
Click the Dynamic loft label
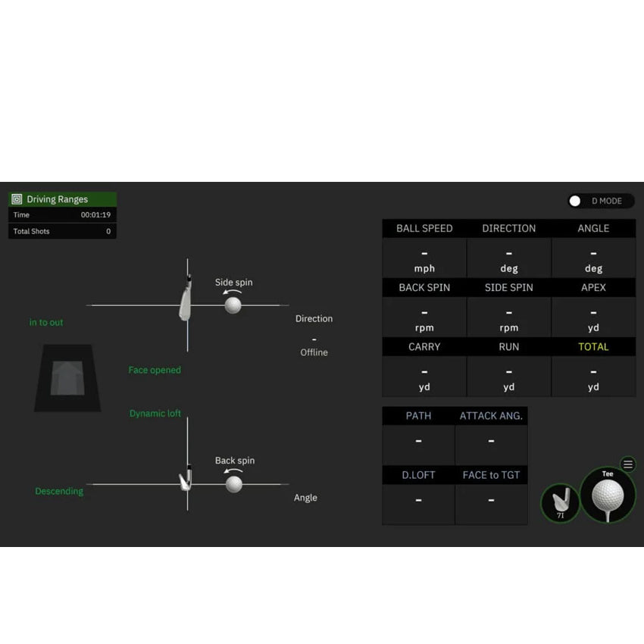pyautogui.click(x=155, y=413)
